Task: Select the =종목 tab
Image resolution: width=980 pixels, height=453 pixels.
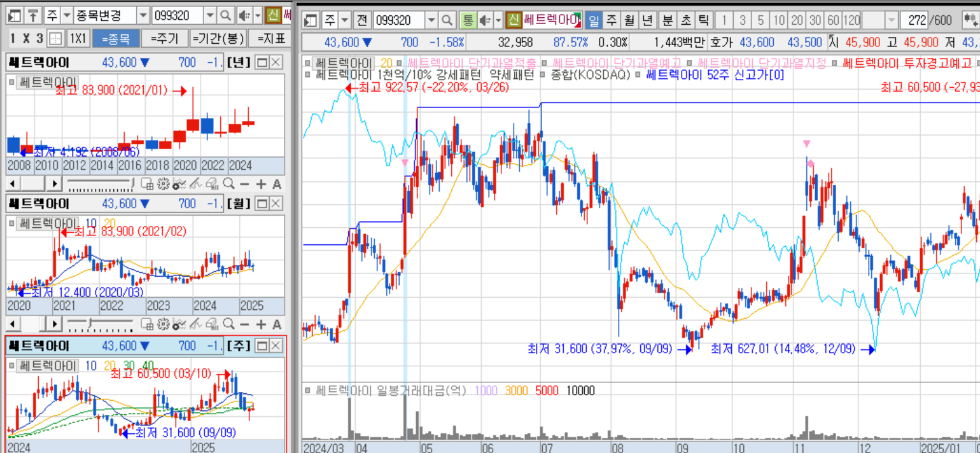Action: point(115,39)
